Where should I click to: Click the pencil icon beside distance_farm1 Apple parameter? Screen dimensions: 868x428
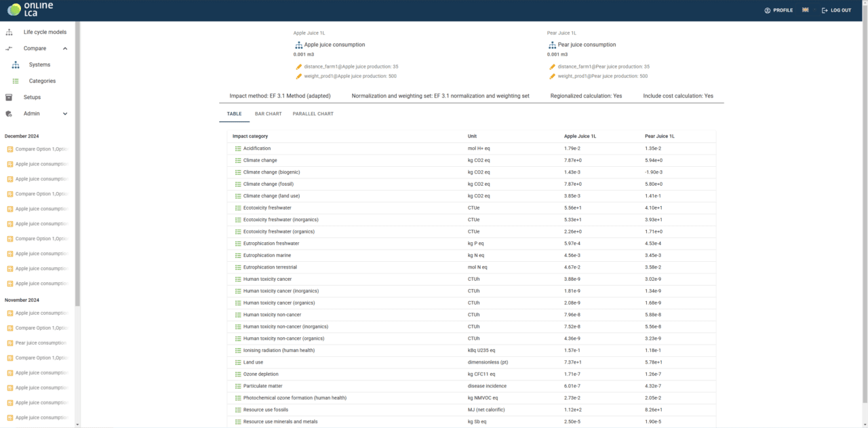[x=299, y=67]
